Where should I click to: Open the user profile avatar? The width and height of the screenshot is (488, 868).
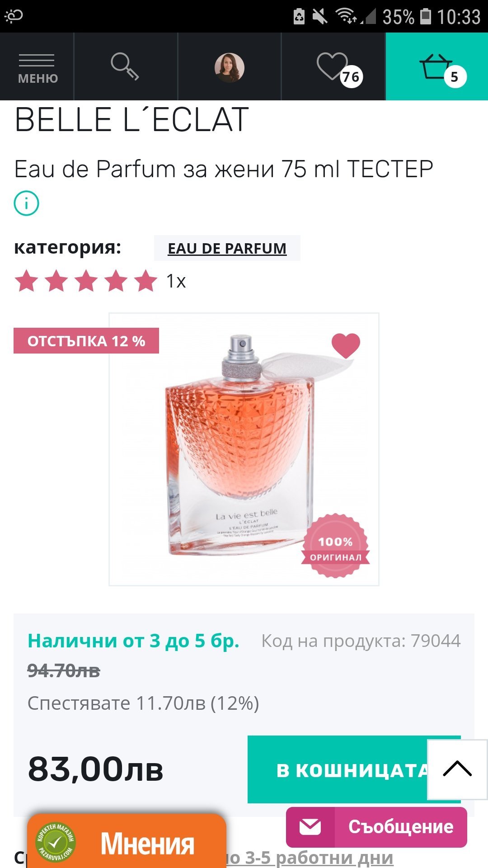coord(229,67)
